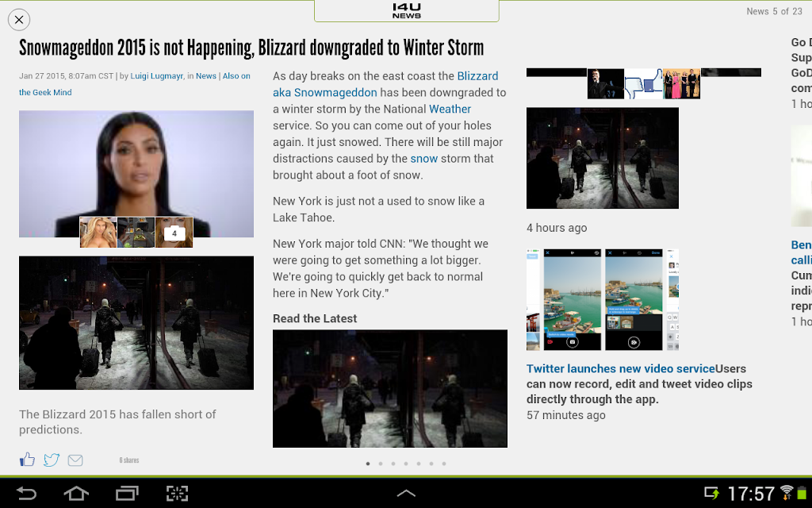Tap the 'Jan 27 2015, 8:07am CST' date

[x=67, y=75]
